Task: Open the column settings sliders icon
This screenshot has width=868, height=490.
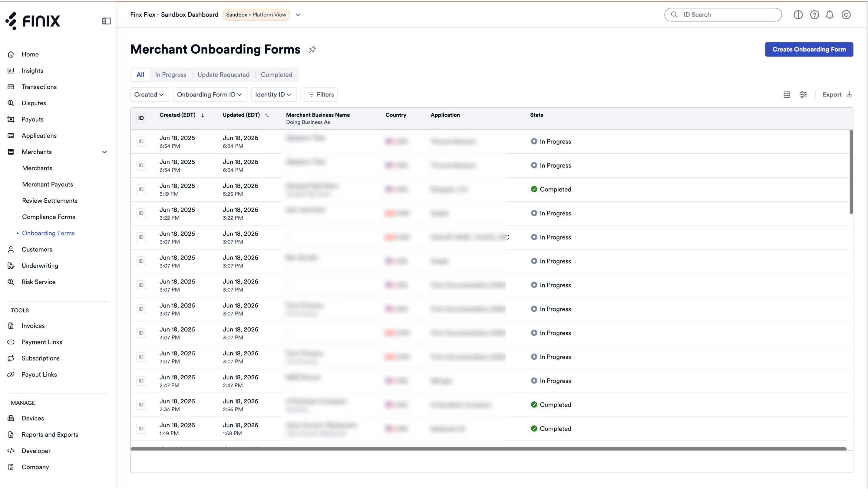Action: [803, 95]
